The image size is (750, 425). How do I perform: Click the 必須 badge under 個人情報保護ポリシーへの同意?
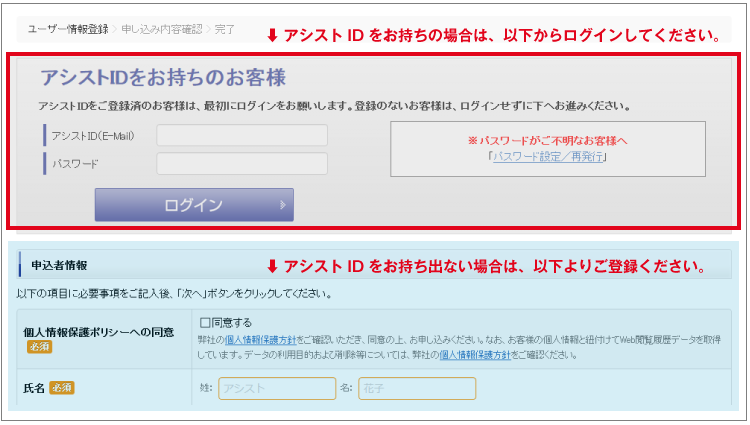coord(39,347)
